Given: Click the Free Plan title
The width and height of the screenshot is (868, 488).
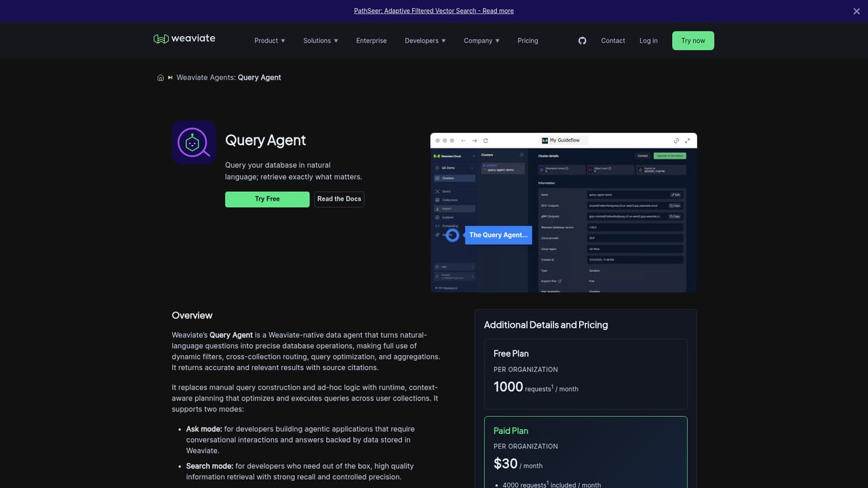Looking at the screenshot, I should tap(511, 354).
